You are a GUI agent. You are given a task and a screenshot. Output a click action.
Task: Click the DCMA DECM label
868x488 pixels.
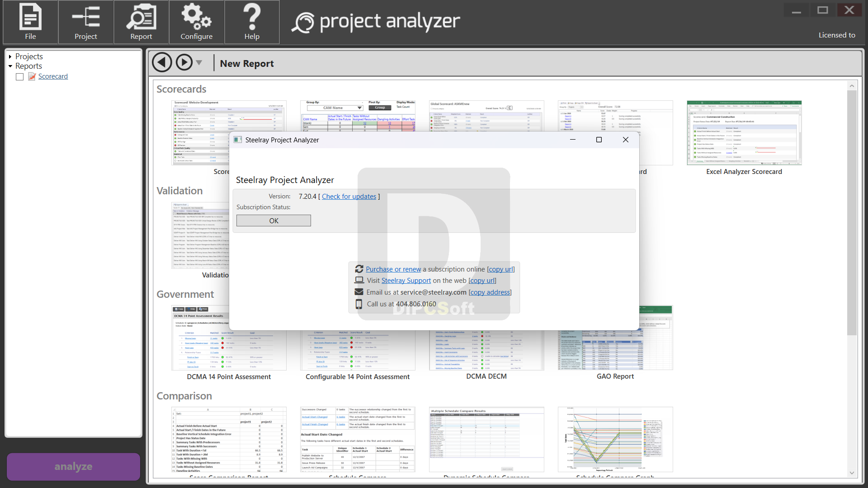486,376
